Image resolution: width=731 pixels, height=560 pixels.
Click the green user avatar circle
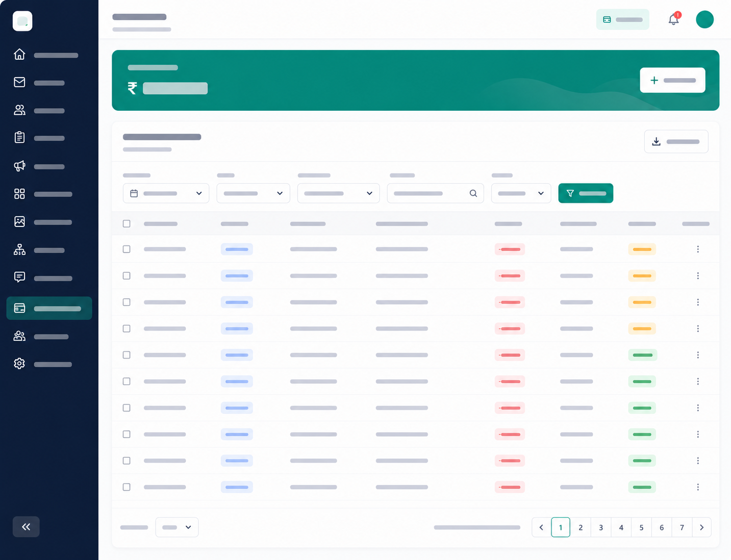704,19
